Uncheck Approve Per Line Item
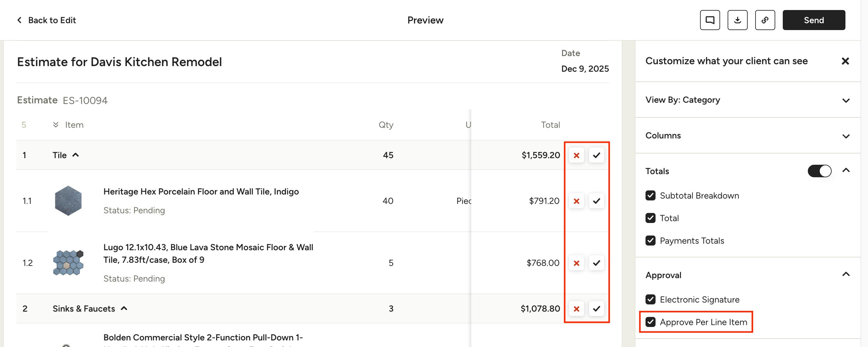The image size is (868, 347). (x=650, y=322)
